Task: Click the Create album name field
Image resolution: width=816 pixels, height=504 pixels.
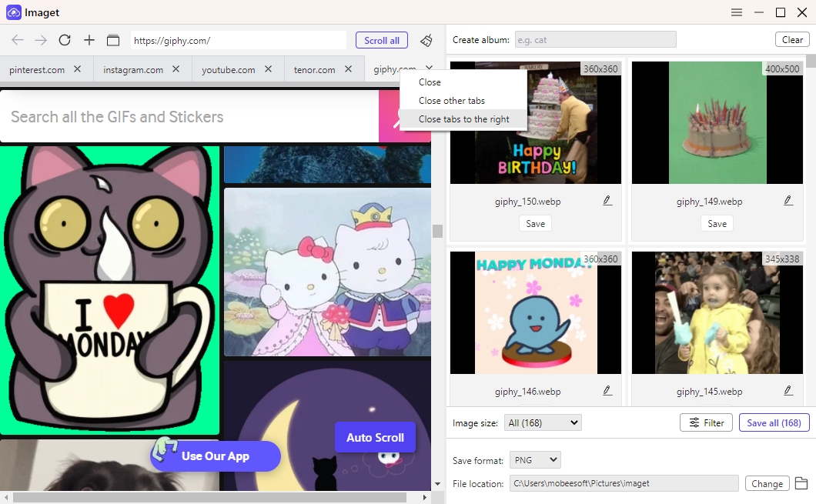Action: (595, 39)
